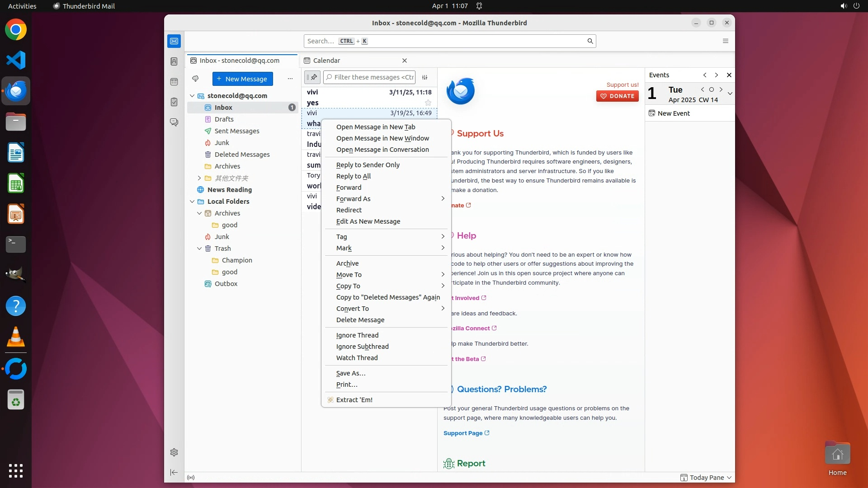Click the message list display options icon
Image resolution: width=868 pixels, height=488 pixels.
[425, 77]
